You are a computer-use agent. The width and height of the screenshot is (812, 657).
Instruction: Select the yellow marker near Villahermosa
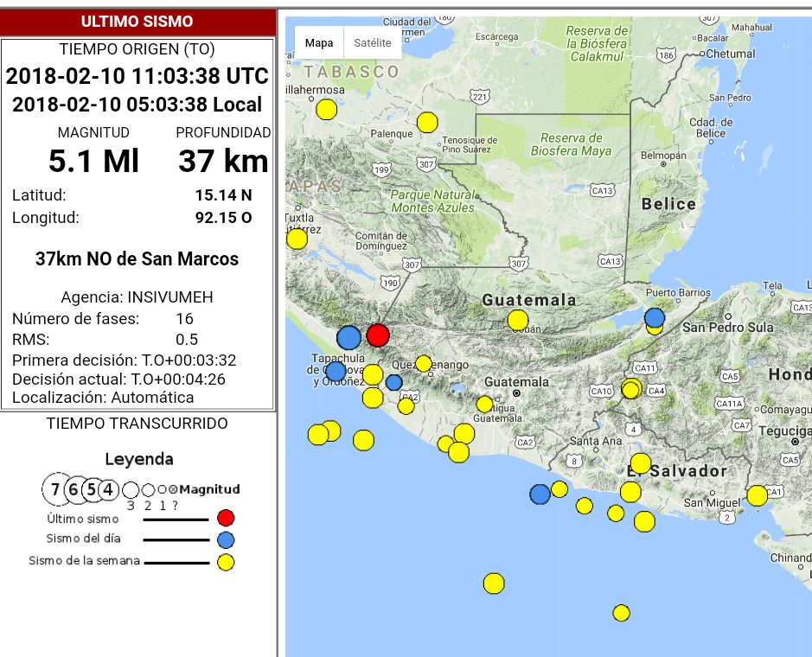(x=326, y=110)
